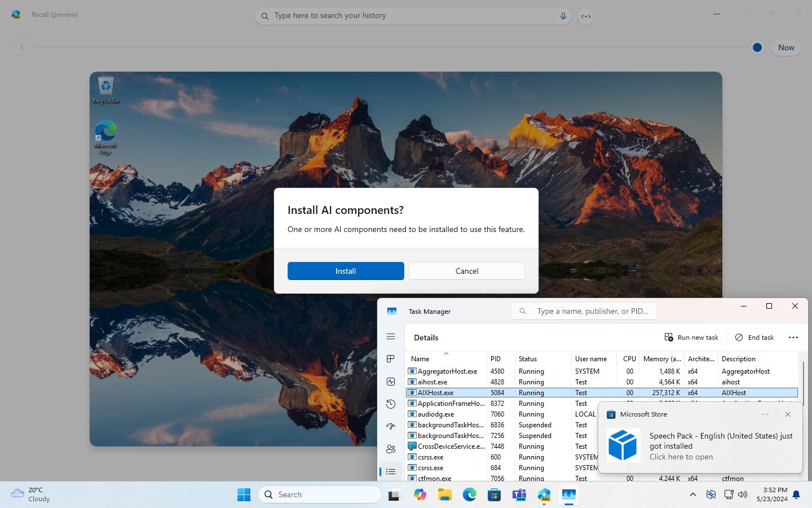Open the Microsoft Store notification options ellipsis
The image size is (812, 508).
point(765,414)
